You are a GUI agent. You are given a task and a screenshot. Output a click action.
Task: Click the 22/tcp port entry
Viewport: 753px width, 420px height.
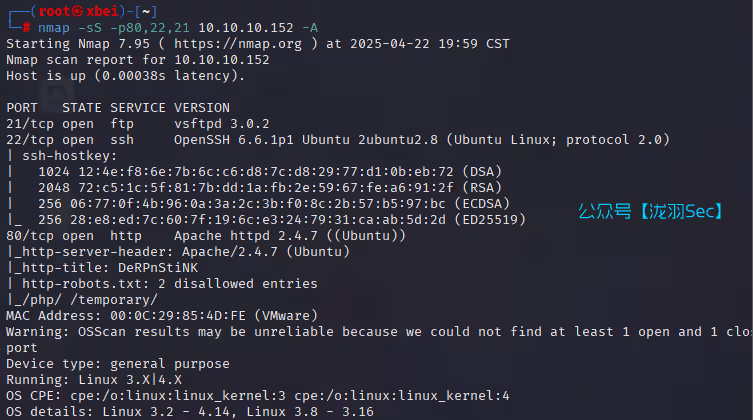29,139
